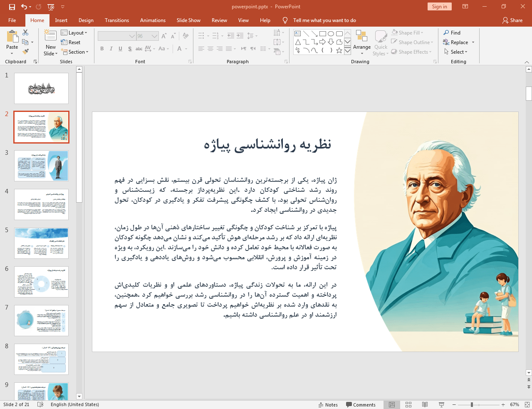Open the Layout dropdown
Image resolution: width=532 pixels, height=409 pixels.
click(75, 32)
